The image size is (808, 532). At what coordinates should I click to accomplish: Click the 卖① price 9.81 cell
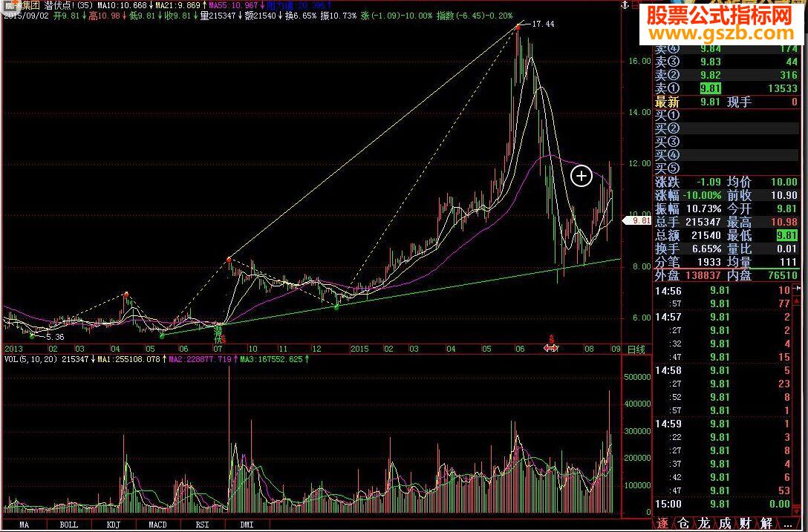coord(710,88)
